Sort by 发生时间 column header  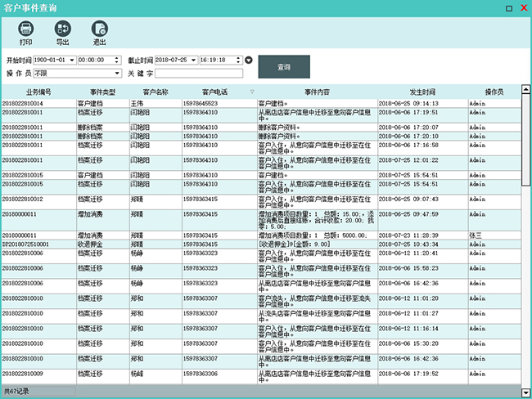coord(422,92)
